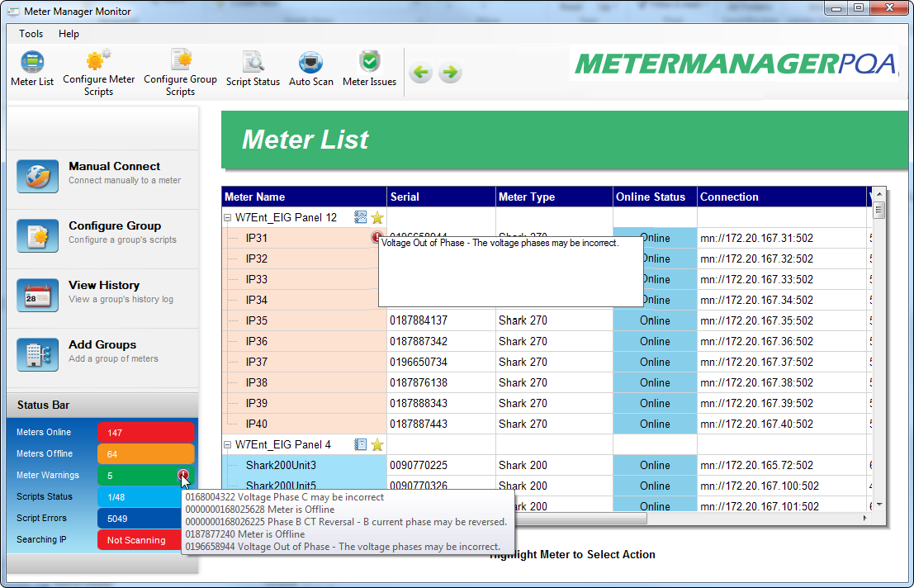Select meter row IP37

click(x=547, y=362)
